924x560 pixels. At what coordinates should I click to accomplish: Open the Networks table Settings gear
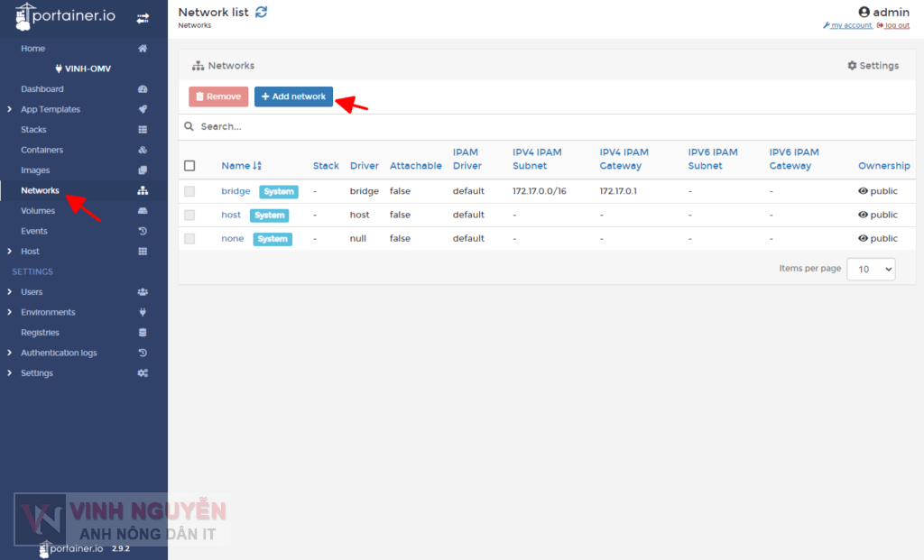872,65
